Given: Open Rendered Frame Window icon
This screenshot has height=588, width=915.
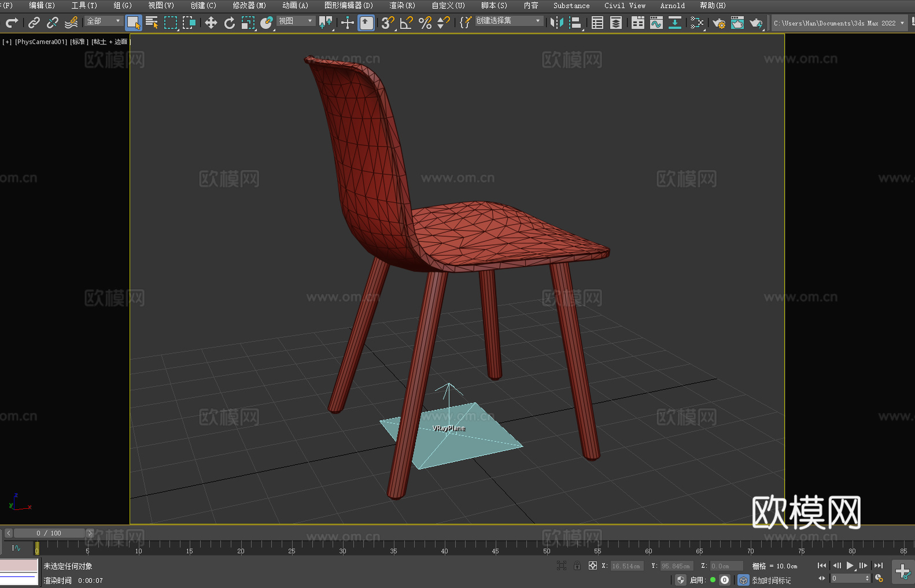Looking at the screenshot, I should (x=737, y=23).
